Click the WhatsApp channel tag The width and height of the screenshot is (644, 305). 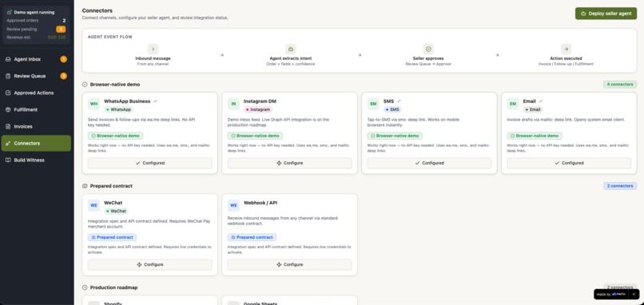click(119, 109)
